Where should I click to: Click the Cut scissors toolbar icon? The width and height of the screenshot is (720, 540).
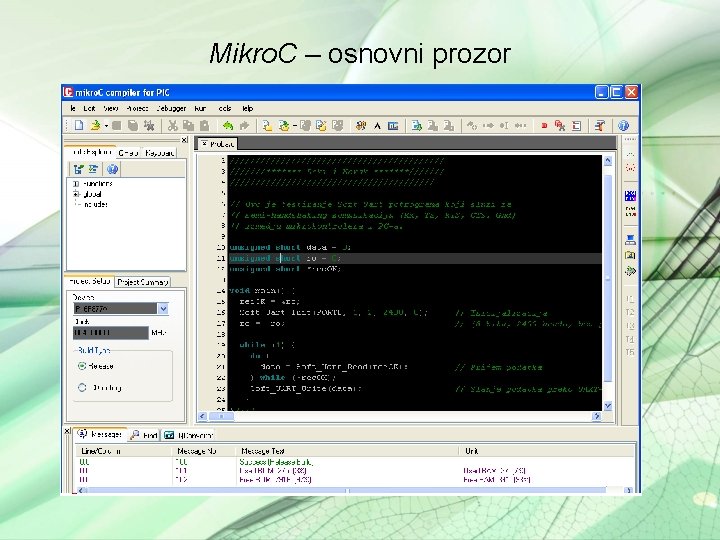point(173,125)
